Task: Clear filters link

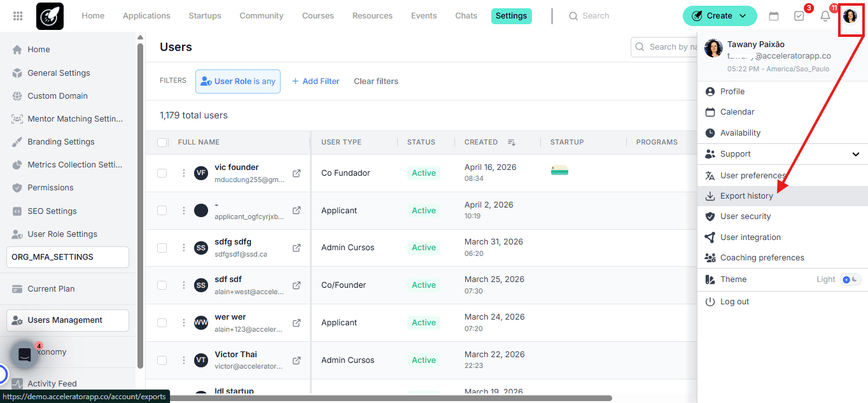Action: point(376,81)
